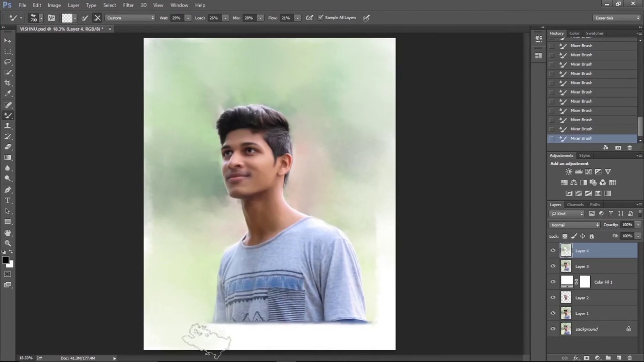Switch to the Channels tab

pos(575,205)
